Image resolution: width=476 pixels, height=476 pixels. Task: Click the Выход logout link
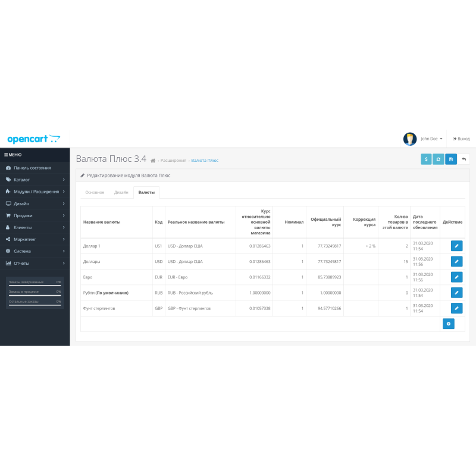pos(461,139)
